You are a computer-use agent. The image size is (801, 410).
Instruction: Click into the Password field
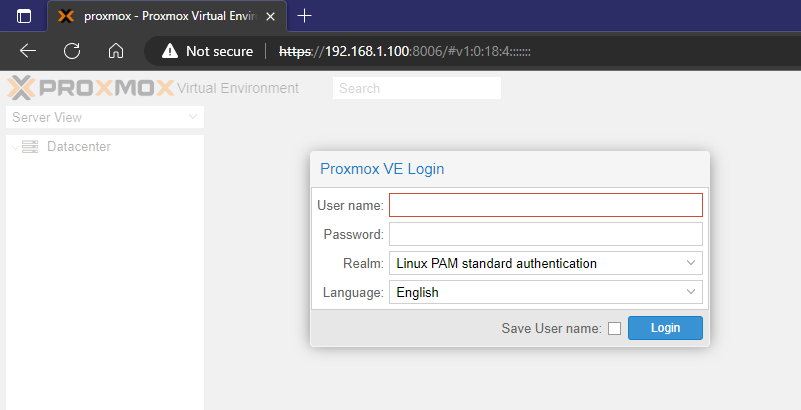(x=545, y=234)
